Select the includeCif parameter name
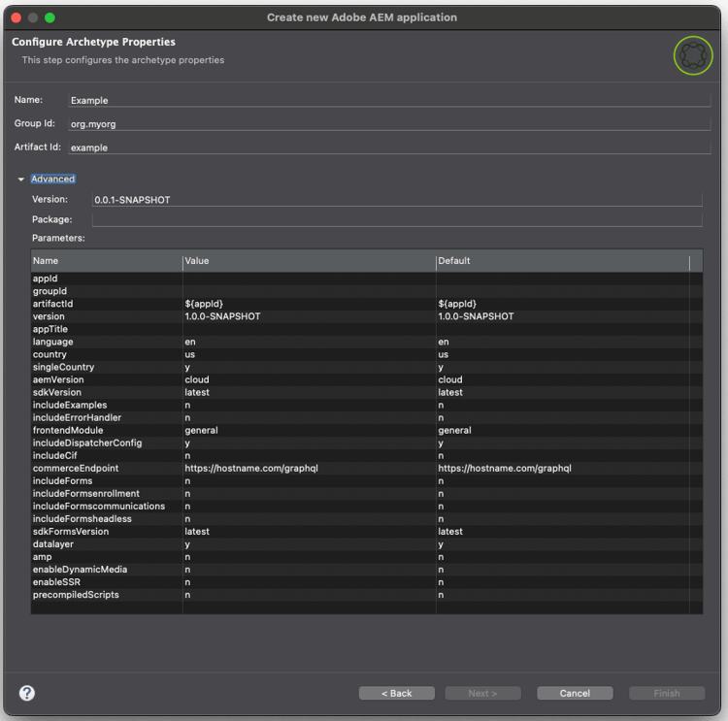 (x=54, y=455)
